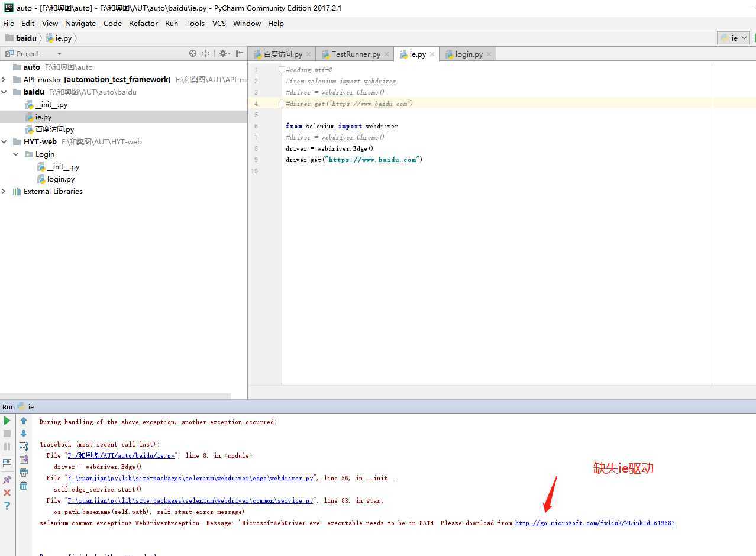Screen dimensions: 756x556
Task: Select login.py in the project tree
Action: tap(61, 179)
